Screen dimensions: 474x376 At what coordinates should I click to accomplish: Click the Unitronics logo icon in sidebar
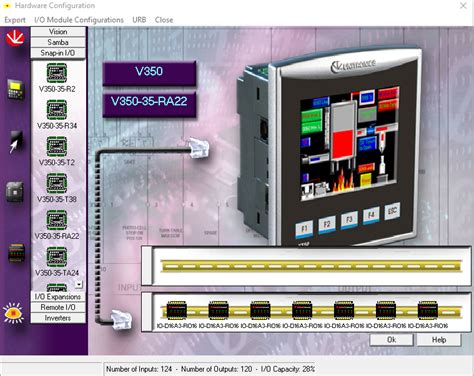click(x=15, y=38)
